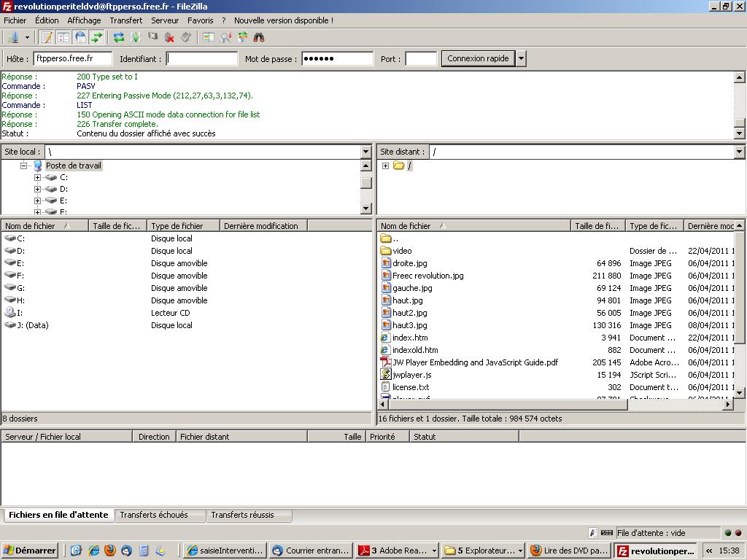The image size is (747, 560).
Task: Select the indexold.htm file
Action: (415, 350)
